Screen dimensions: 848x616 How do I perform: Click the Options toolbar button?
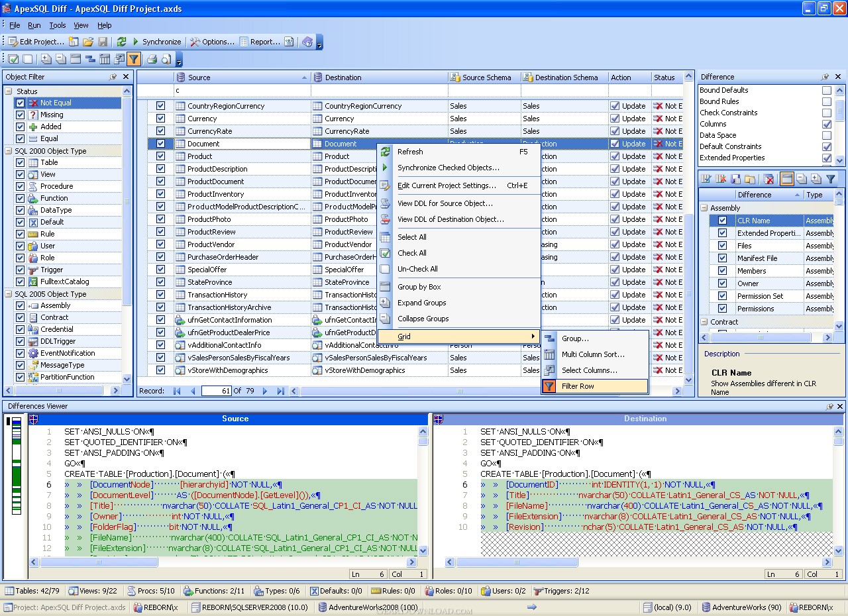(x=212, y=42)
